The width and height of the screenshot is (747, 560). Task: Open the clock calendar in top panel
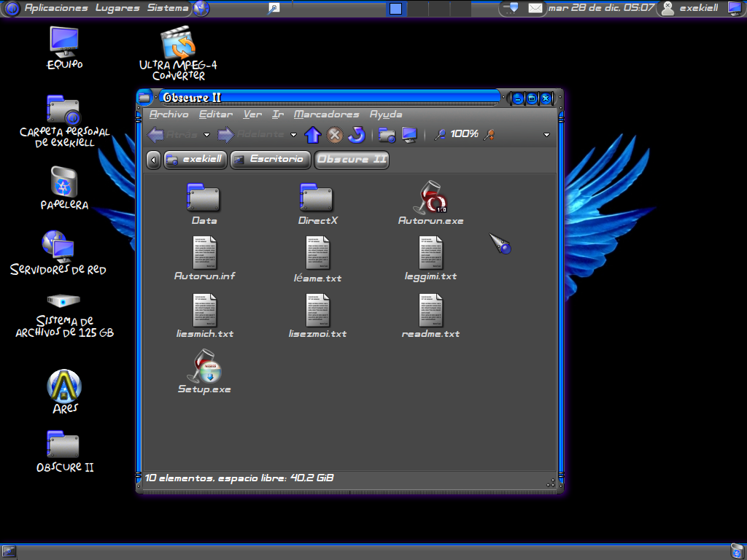(601, 8)
